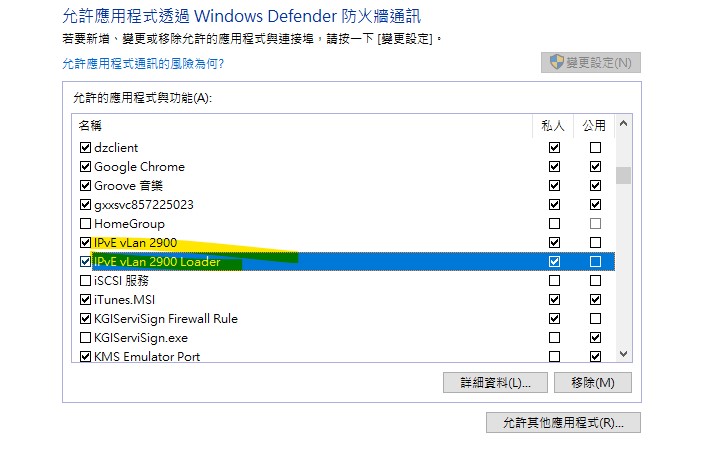
Task: Open 詳細資料 details dialog
Action: (494, 383)
